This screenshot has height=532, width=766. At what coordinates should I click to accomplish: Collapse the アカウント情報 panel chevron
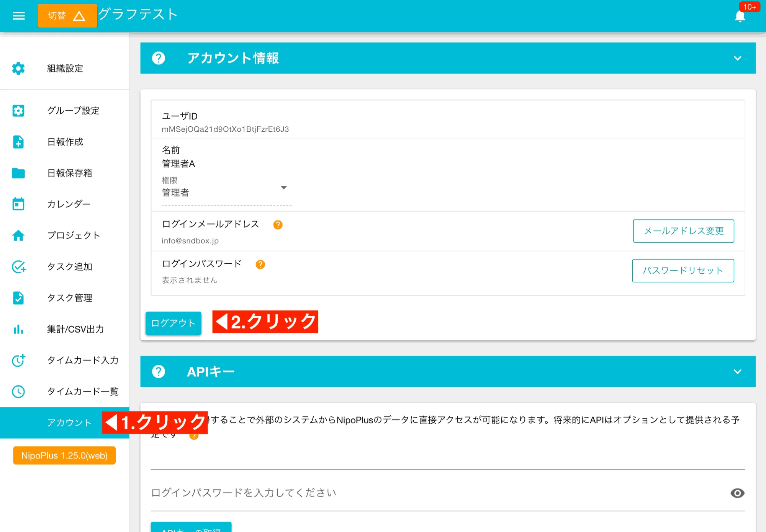click(737, 58)
